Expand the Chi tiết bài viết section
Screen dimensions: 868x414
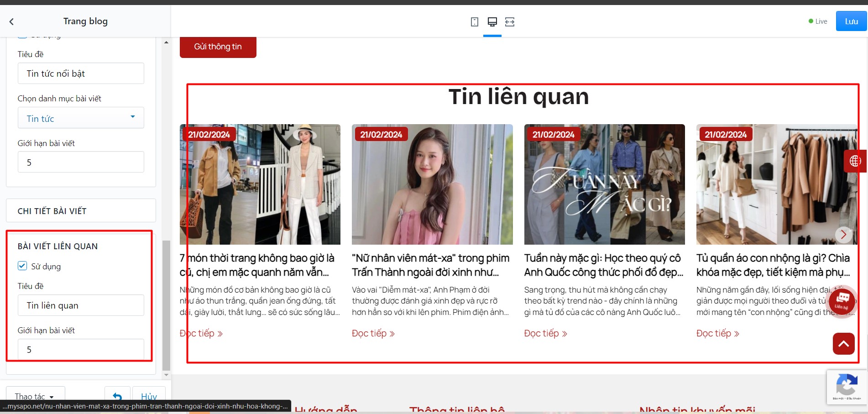(81, 210)
